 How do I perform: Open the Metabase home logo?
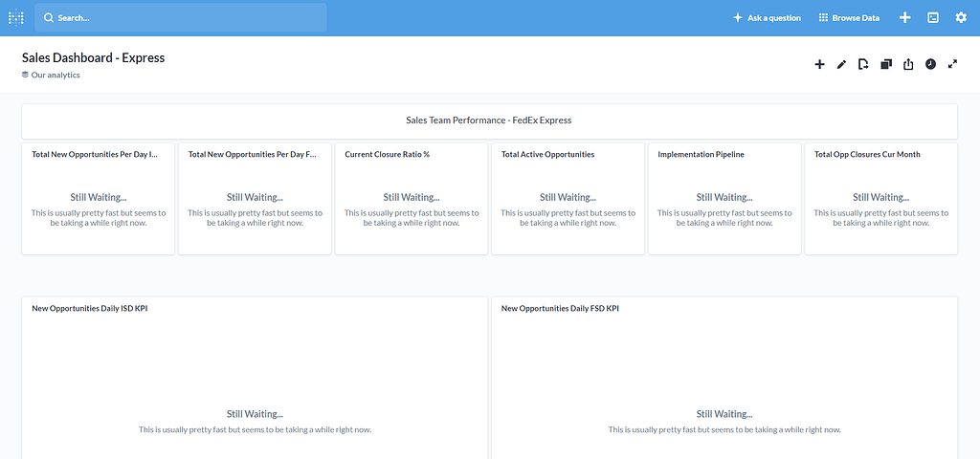click(x=16, y=18)
